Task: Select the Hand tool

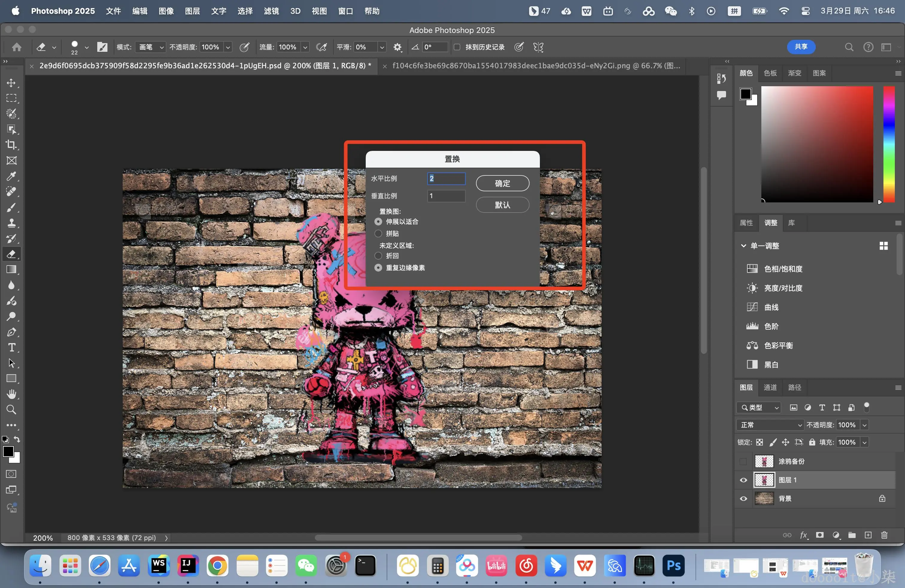Action: tap(11, 394)
